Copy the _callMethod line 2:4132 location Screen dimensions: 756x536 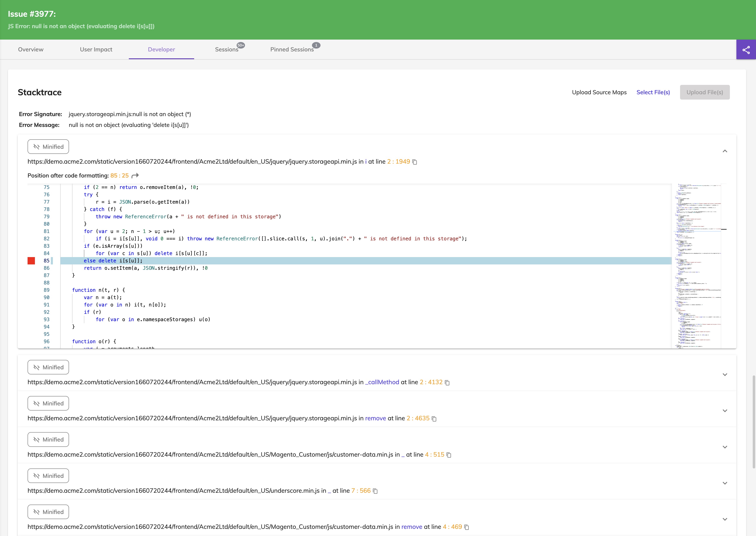pos(447,383)
